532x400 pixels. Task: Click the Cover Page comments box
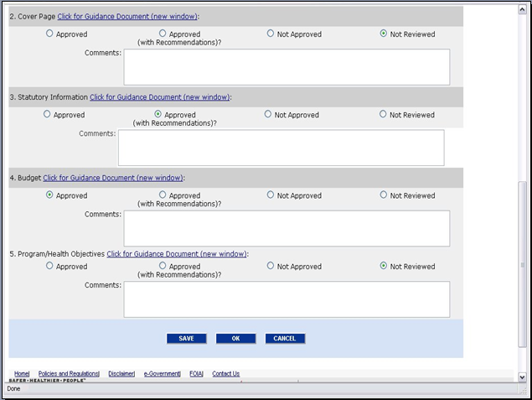click(287, 67)
